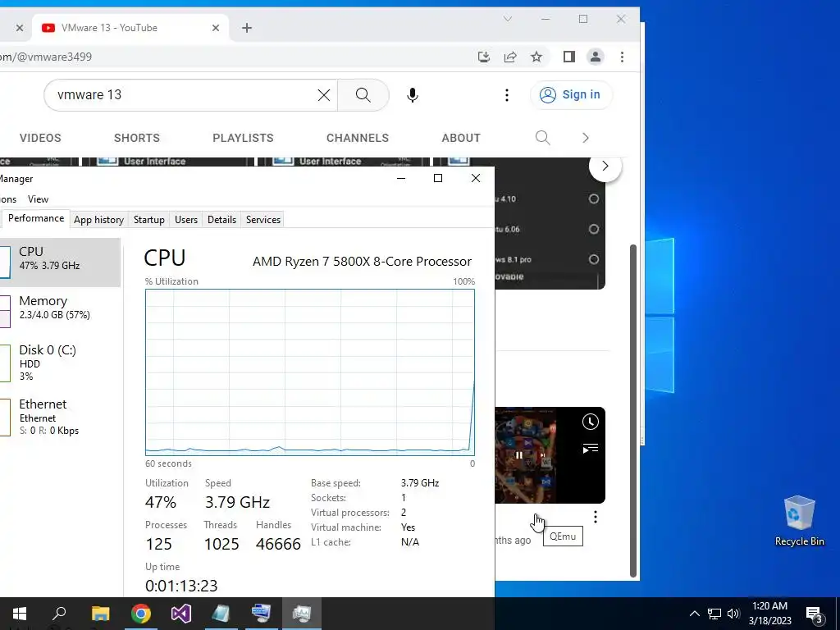The height and width of the screenshot is (630, 840).
Task: Open Task Manager taskbar icon
Action: (x=302, y=614)
